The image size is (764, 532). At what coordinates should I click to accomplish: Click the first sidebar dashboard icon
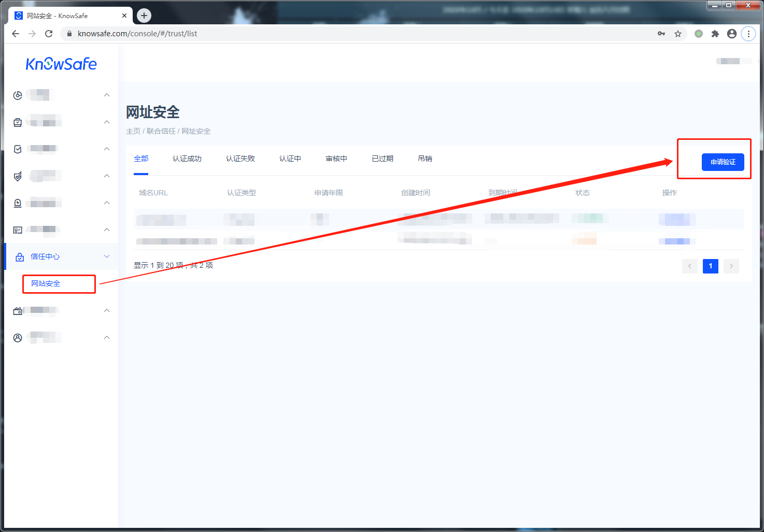[x=18, y=95]
